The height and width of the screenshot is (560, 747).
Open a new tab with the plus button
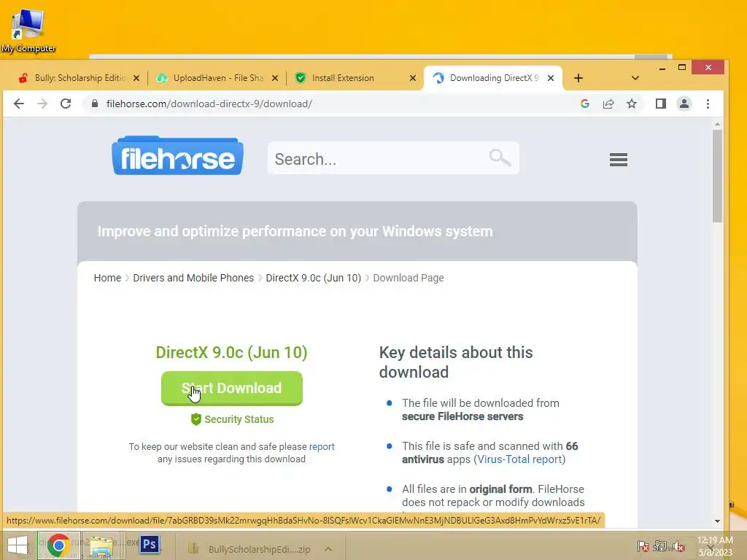point(578,78)
